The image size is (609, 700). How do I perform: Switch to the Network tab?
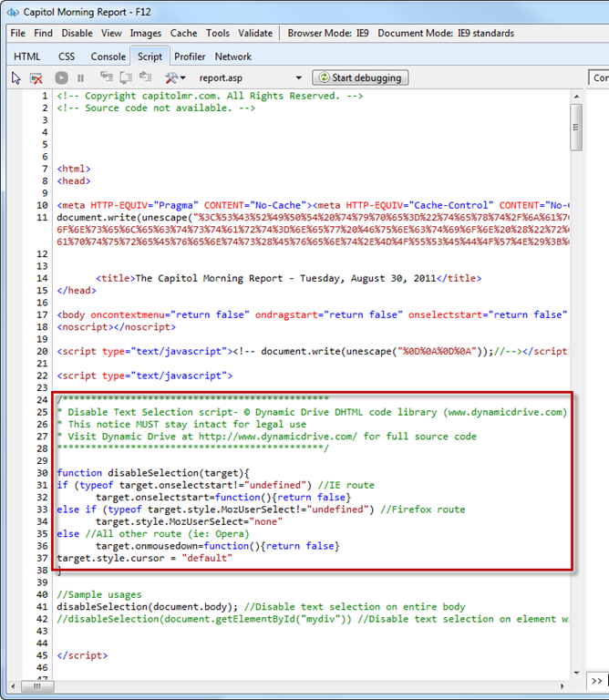[233, 57]
